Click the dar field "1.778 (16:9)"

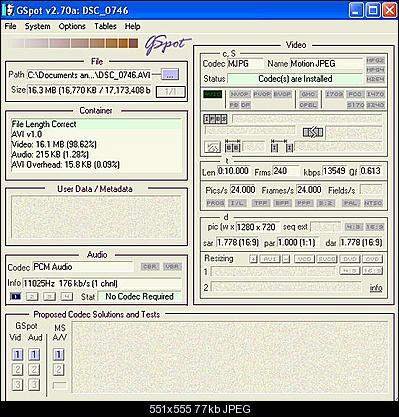pyautogui.click(x=361, y=242)
